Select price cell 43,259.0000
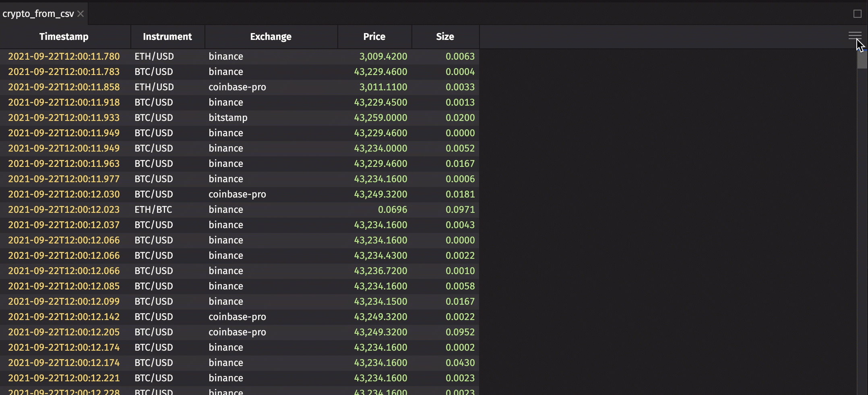 point(380,118)
